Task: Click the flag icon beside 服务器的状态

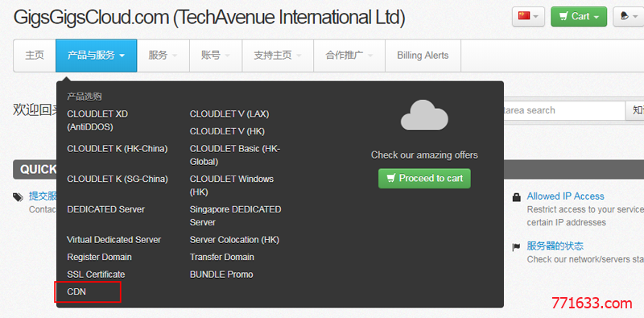Action: 516,247
